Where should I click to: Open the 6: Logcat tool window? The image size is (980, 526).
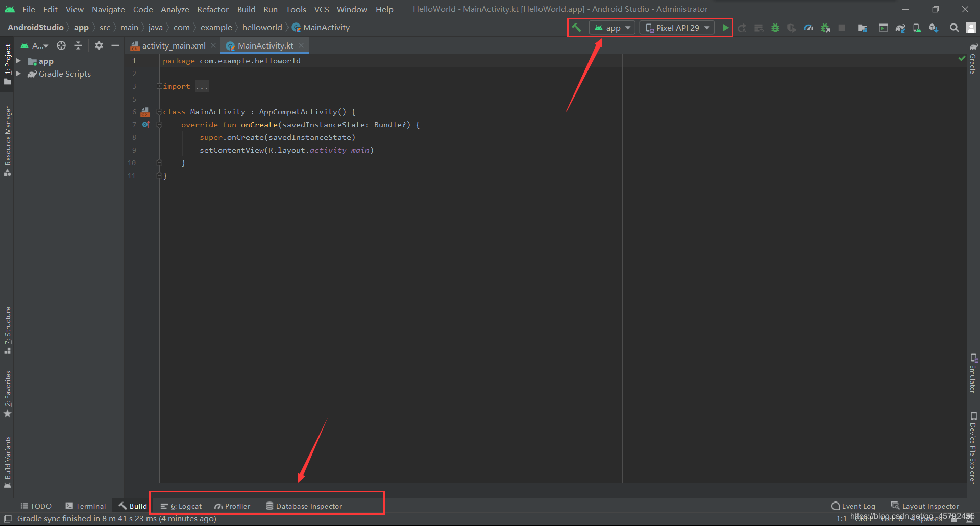[x=181, y=506]
